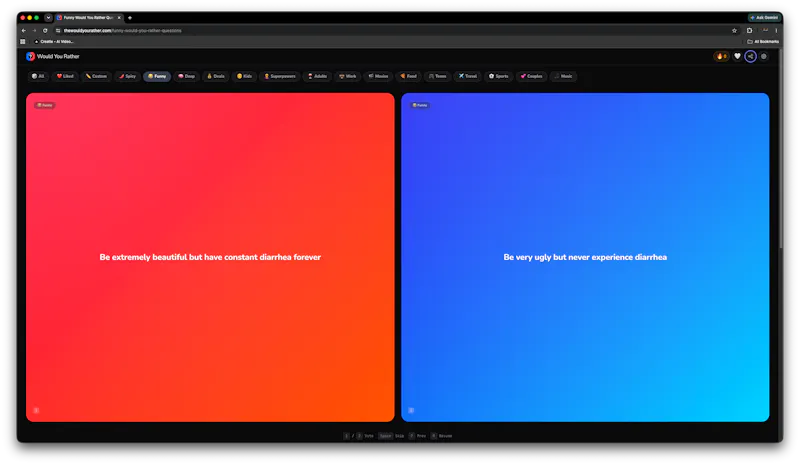Image resolution: width=800 pixels, height=465 pixels.
Task: Select the Adults category filter
Action: [x=317, y=76]
